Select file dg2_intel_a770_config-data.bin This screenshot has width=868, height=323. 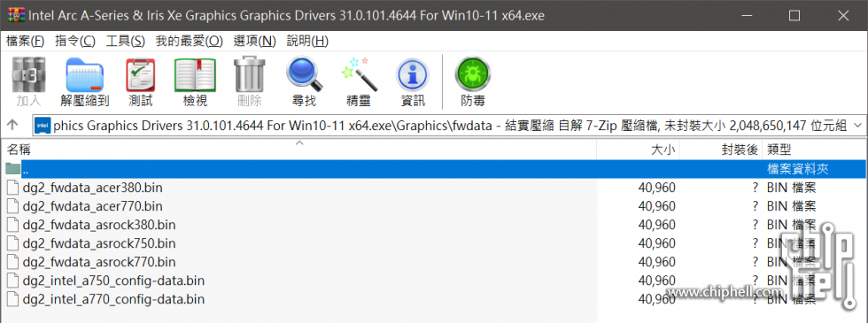click(x=113, y=299)
